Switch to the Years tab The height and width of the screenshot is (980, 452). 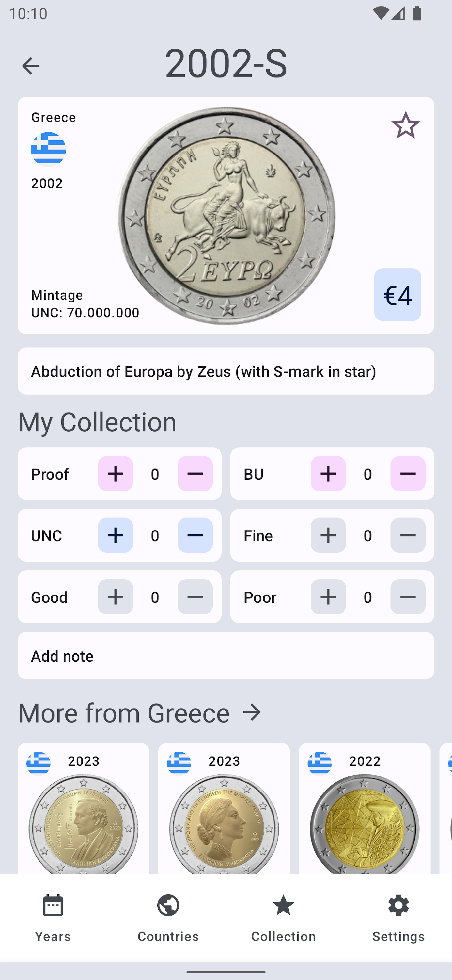pyautogui.click(x=53, y=918)
